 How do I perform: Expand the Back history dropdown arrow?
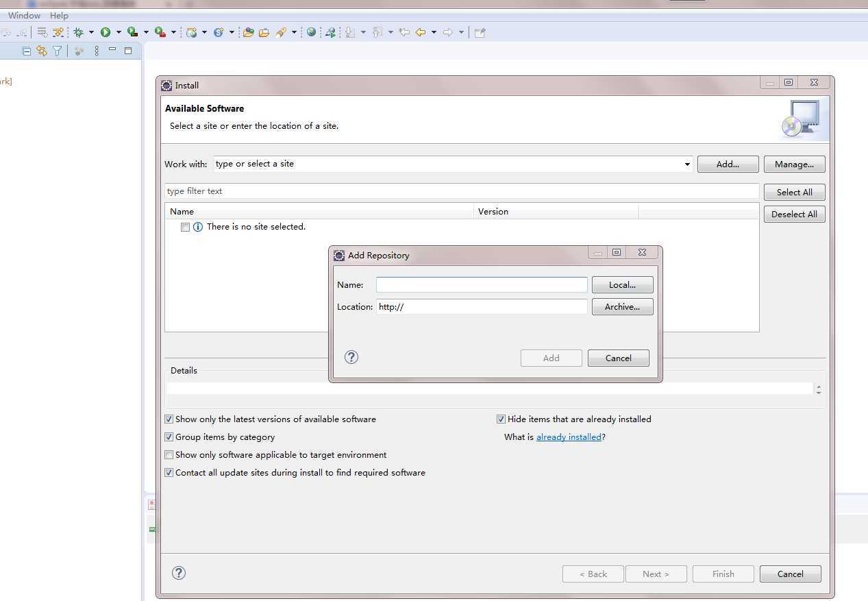coord(434,32)
